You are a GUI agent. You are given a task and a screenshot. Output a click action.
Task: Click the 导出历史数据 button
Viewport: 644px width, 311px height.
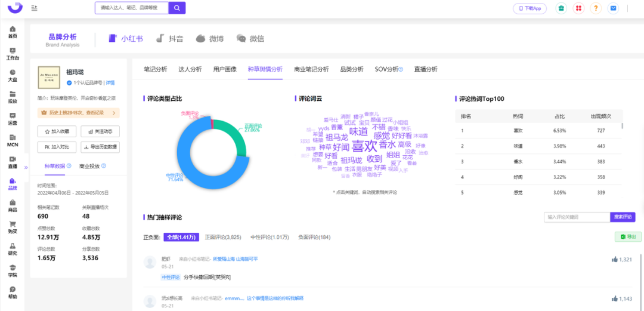(100, 147)
